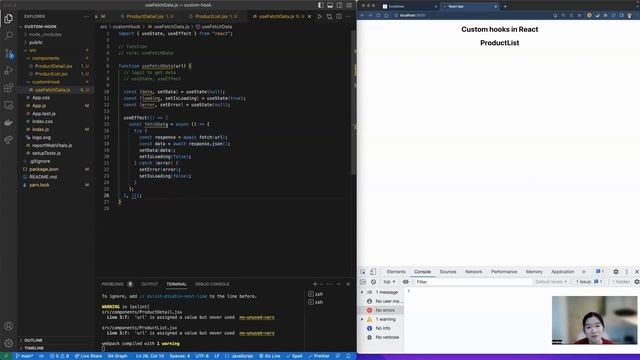The image size is (640, 360).
Task: Collapse the customHook folder
Action: point(46,82)
